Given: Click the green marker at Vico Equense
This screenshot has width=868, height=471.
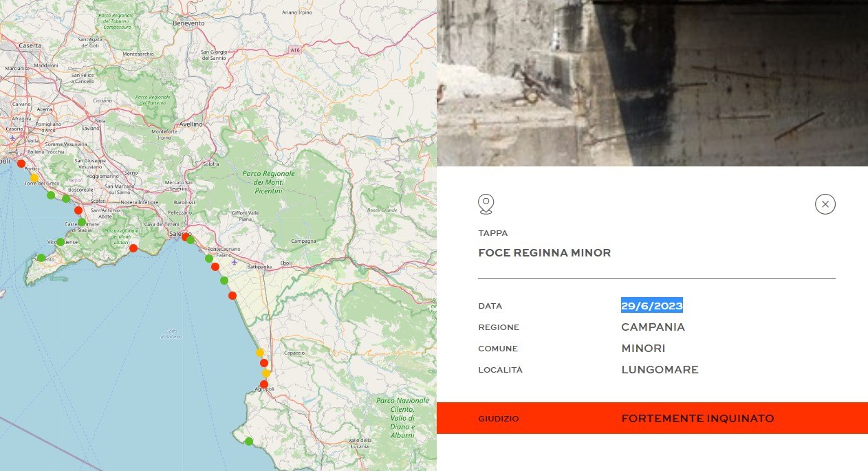Looking at the screenshot, I should pos(61,242).
